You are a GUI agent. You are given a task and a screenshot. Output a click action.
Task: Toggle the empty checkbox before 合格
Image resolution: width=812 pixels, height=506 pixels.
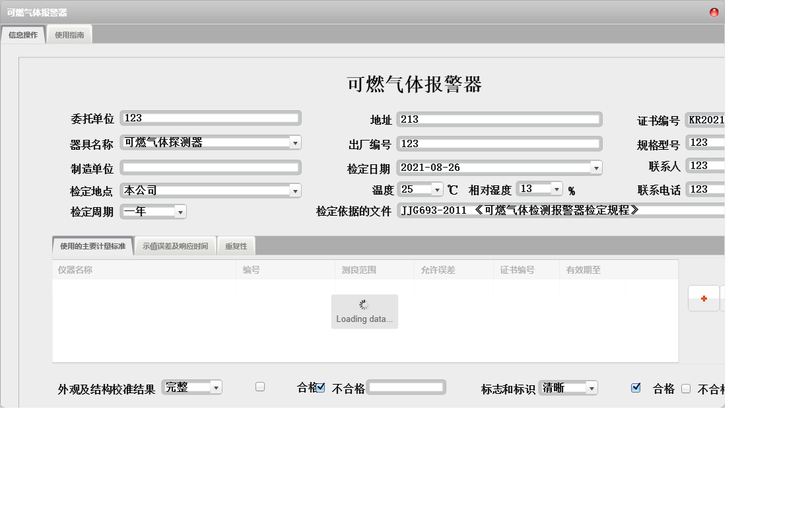click(x=259, y=387)
